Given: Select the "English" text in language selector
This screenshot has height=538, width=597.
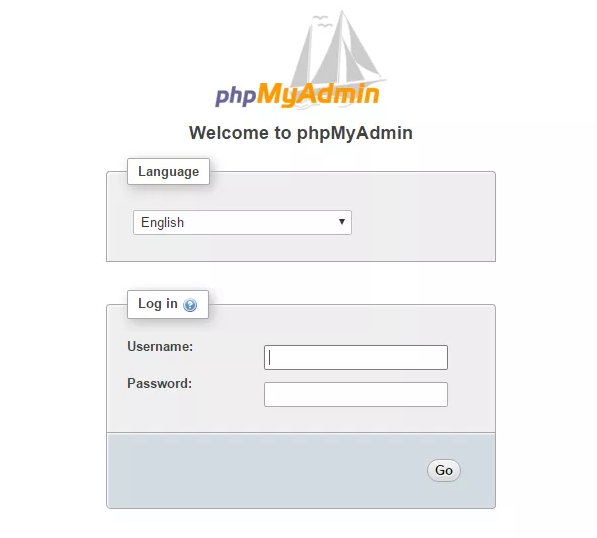Looking at the screenshot, I should (x=163, y=222).
